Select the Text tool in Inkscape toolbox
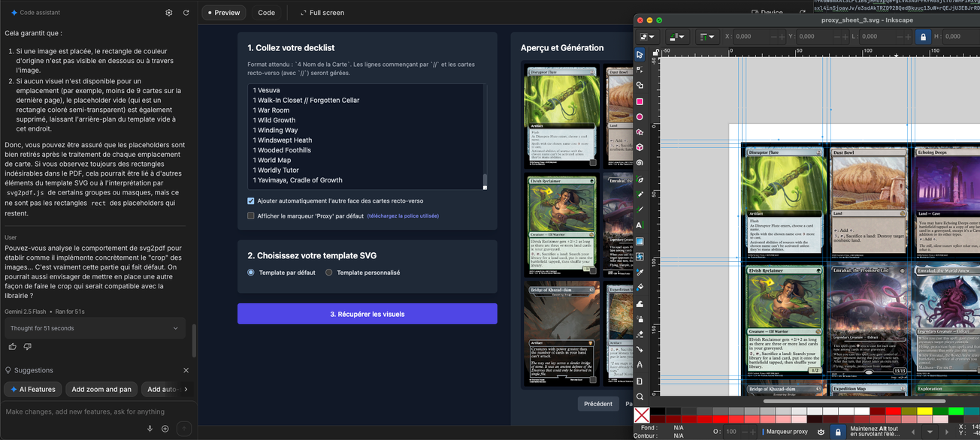Image resolution: width=980 pixels, height=440 pixels. point(639,226)
